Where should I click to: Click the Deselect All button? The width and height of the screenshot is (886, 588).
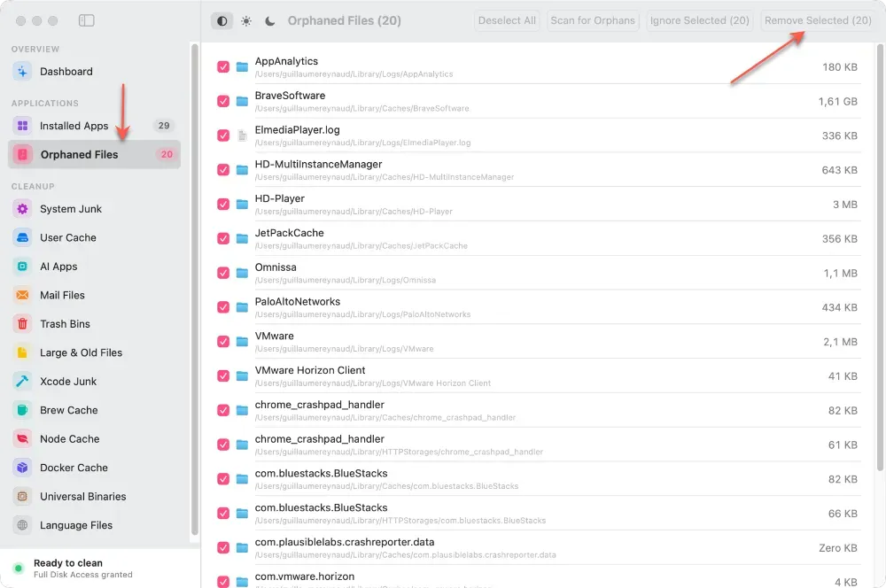pyautogui.click(x=507, y=20)
